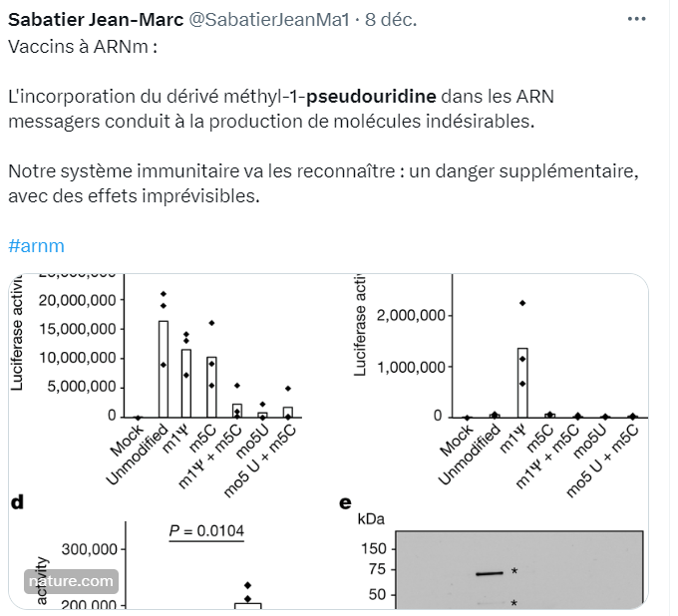The image size is (678, 616).
Task: Click the left luciferase chart's Unmodified bar
Action: tap(164, 369)
